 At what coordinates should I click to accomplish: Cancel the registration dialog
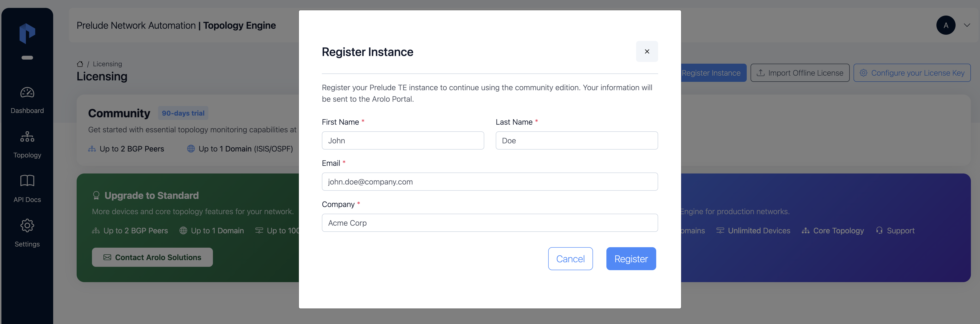tap(570, 259)
